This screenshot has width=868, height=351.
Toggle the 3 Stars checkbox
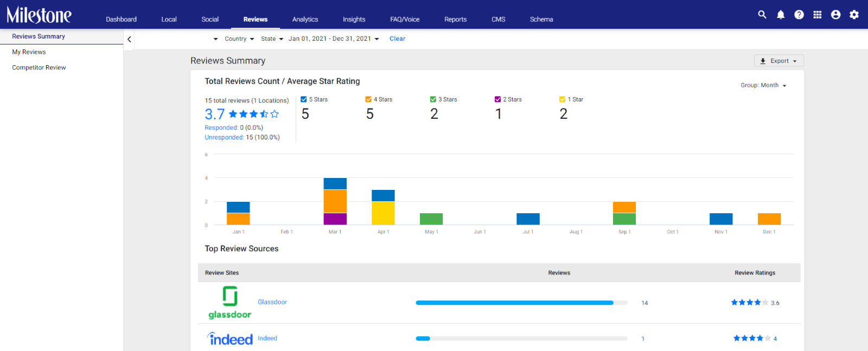pyautogui.click(x=433, y=99)
